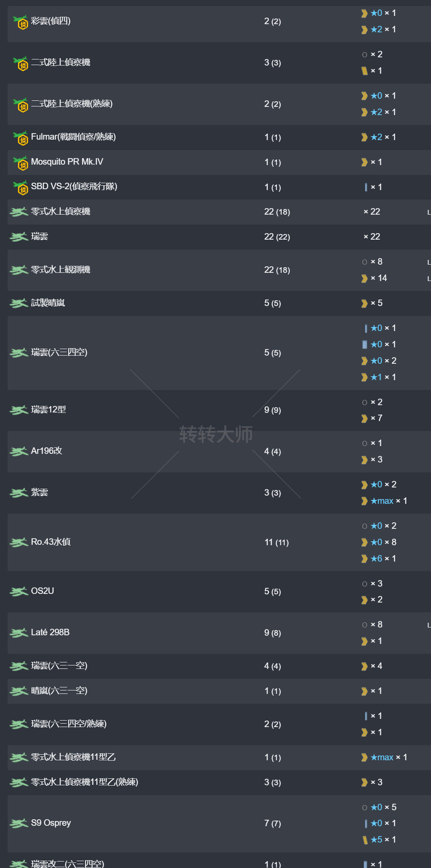431x868 pixels.
Task: Click the seaplane icon beside S9 Osprey
Action: pos(19,823)
